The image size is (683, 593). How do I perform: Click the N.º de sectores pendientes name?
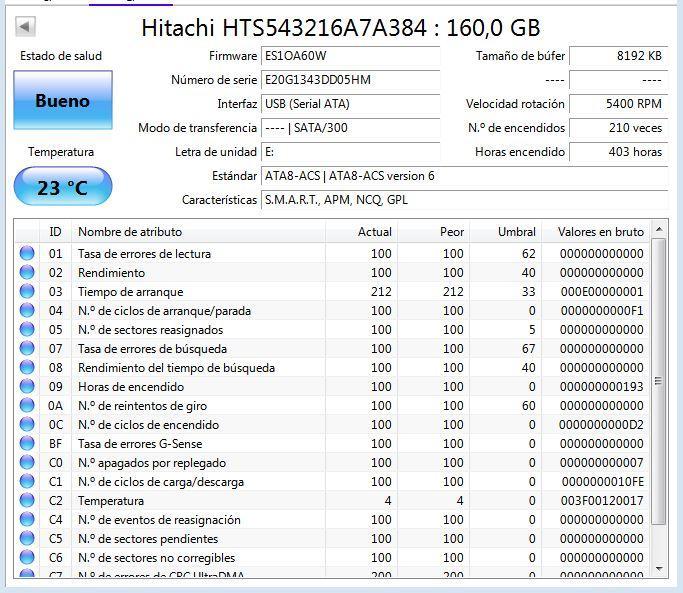point(148,539)
